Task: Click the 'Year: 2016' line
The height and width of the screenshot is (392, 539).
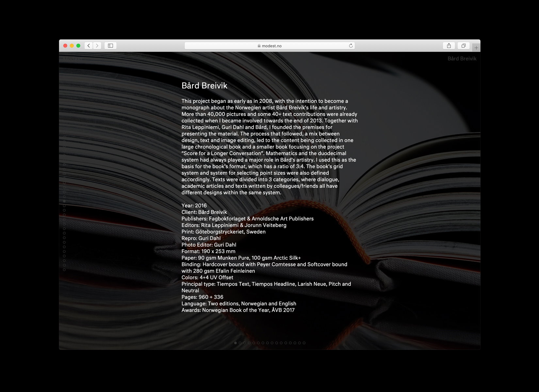Action: coord(194,205)
